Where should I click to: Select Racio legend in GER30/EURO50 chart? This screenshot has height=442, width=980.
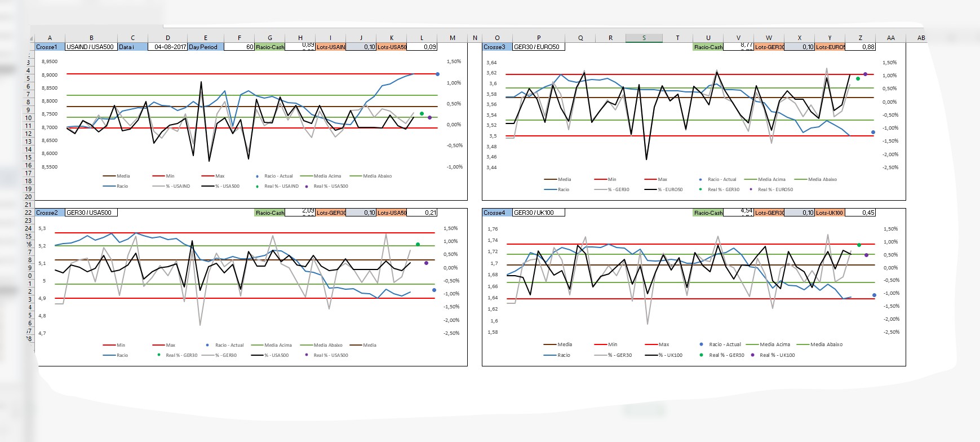(557, 189)
